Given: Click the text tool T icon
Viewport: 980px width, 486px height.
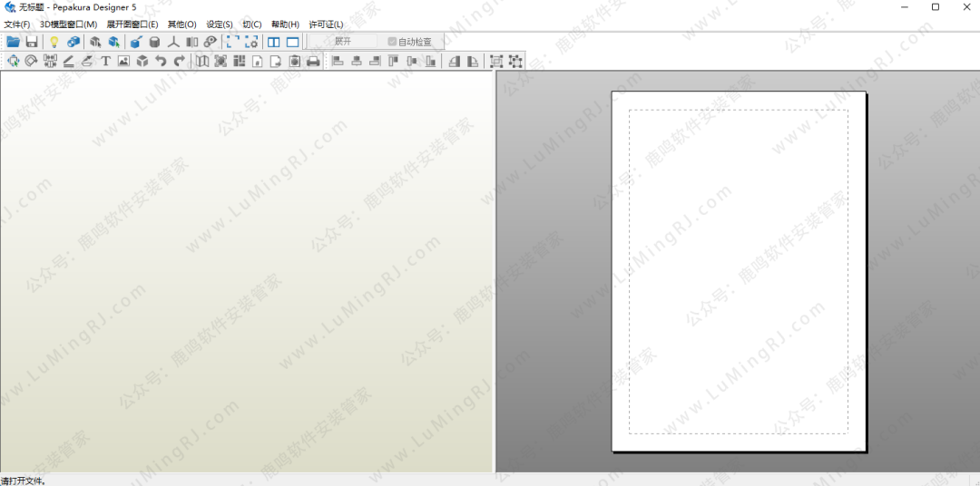Looking at the screenshot, I should tap(105, 62).
